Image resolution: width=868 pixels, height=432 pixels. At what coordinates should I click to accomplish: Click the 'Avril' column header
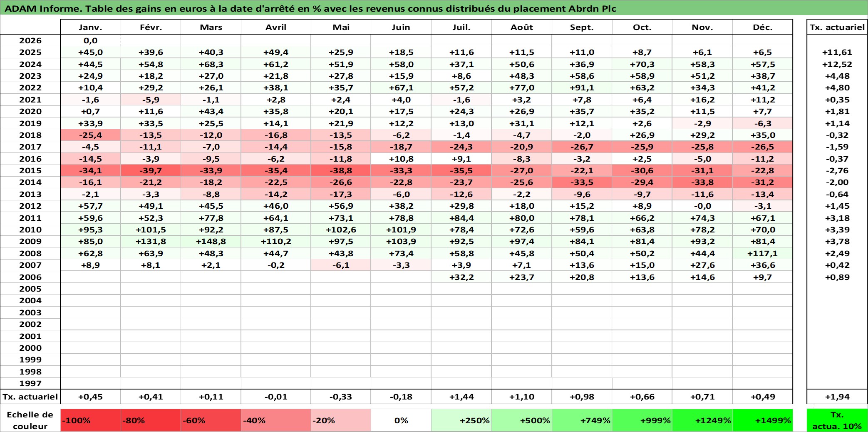(276, 27)
